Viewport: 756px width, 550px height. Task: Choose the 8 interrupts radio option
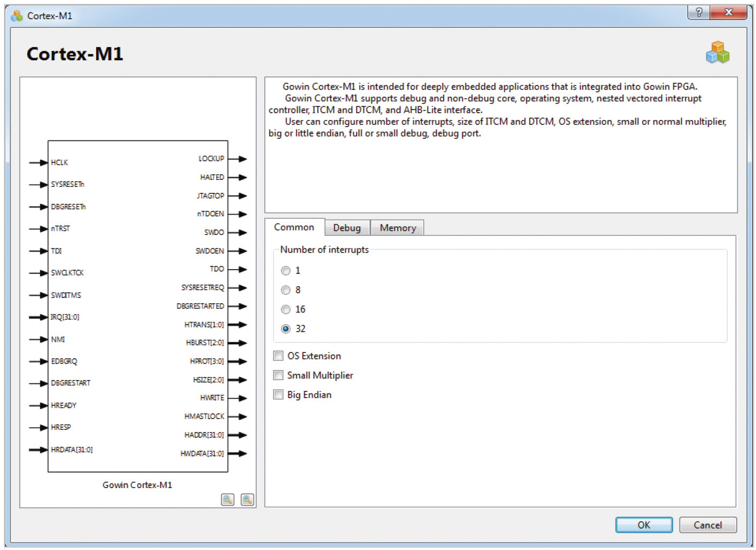point(286,290)
